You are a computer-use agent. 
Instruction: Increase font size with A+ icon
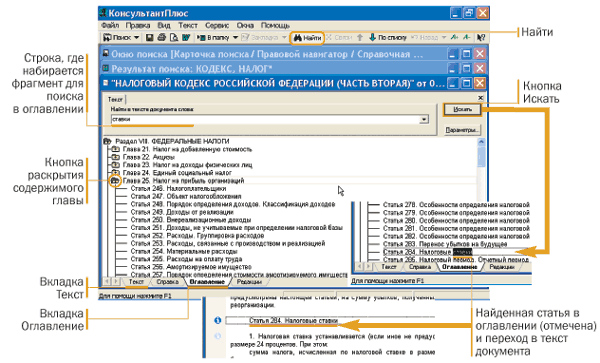454,37
